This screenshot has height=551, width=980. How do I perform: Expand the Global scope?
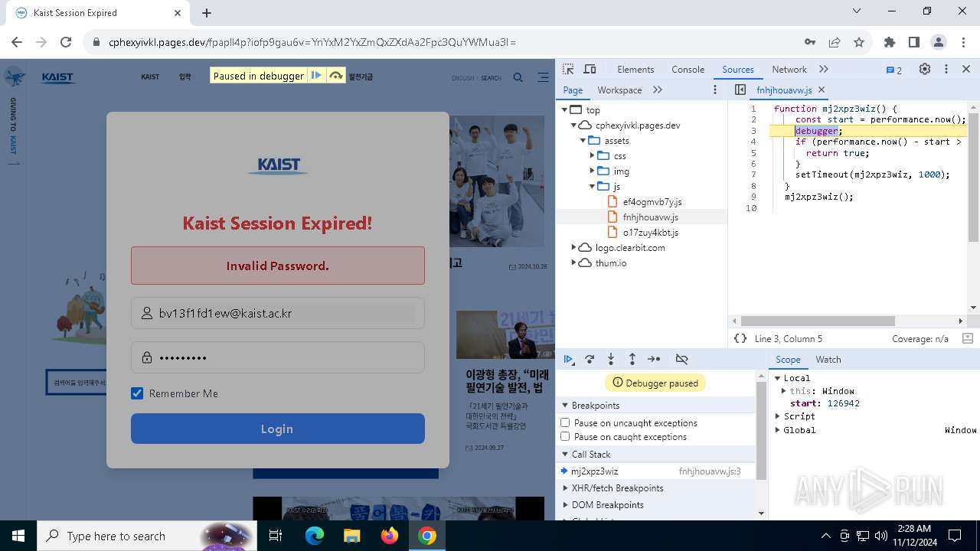point(777,430)
